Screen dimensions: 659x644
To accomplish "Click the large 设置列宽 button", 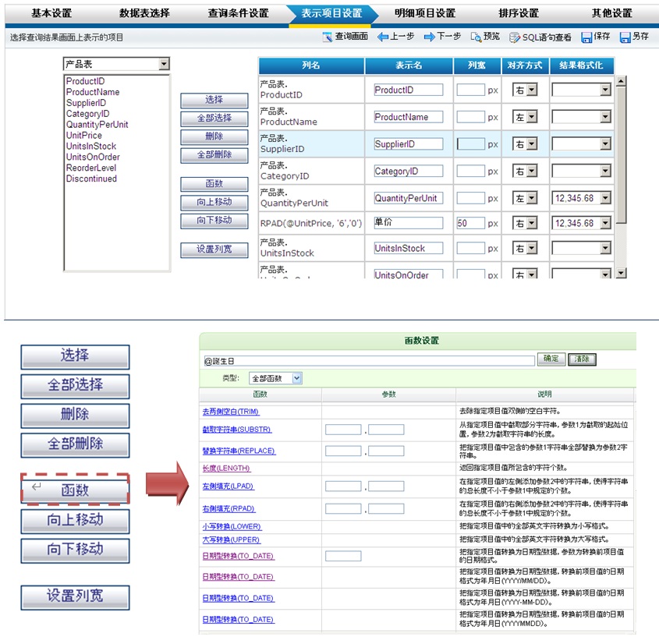I will pyautogui.click(x=75, y=596).
